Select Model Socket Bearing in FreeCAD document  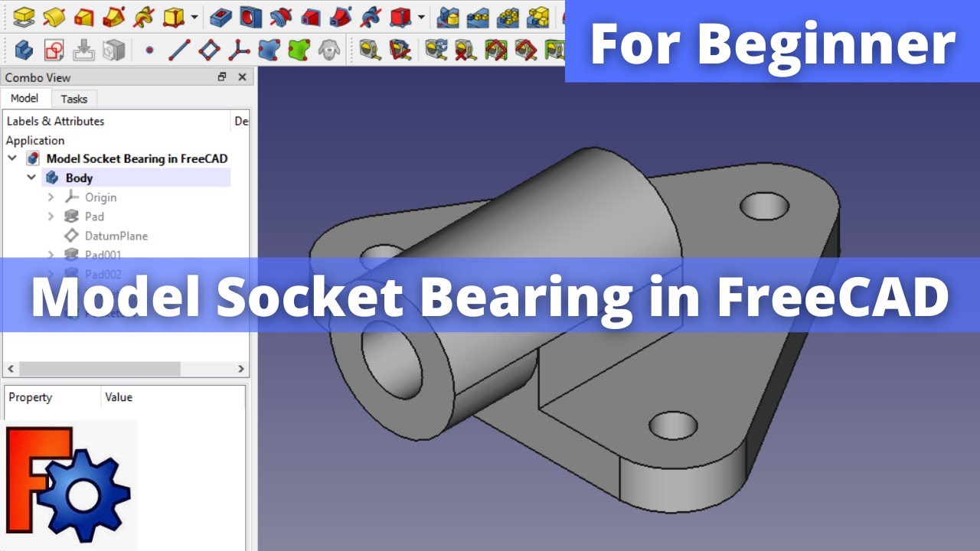click(137, 158)
